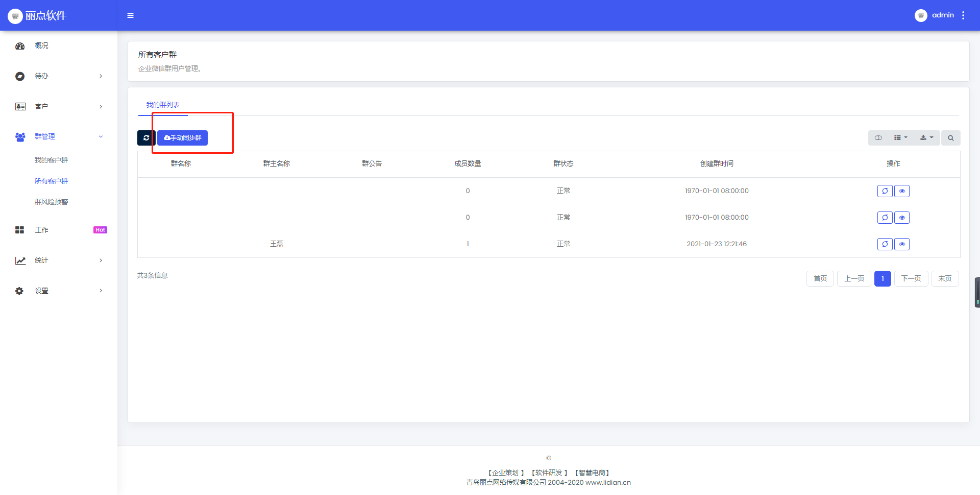Viewport: 980px width, 495px height.
Task: Select 群风险预警 submenu item
Action: point(51,202)
